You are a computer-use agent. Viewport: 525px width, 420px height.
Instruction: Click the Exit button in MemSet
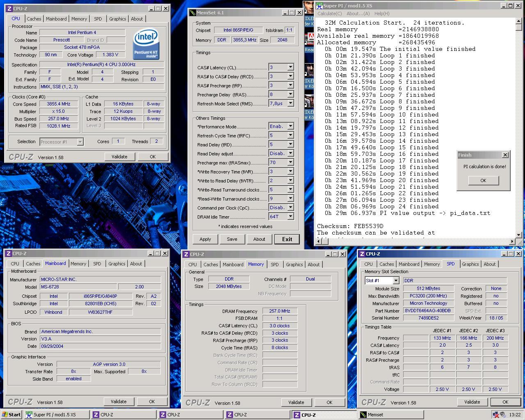coord(287,239)
